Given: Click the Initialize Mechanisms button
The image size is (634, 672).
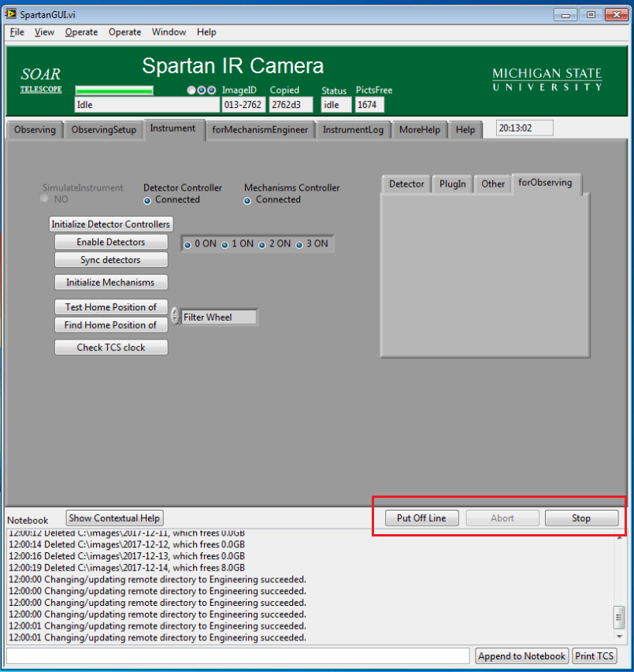Looking at the screenshot, I should tap(111, 282).
